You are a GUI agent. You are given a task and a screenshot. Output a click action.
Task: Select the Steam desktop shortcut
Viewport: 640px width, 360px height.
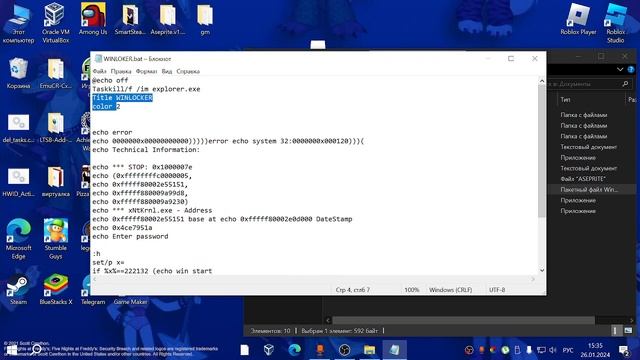click(18, 290)
